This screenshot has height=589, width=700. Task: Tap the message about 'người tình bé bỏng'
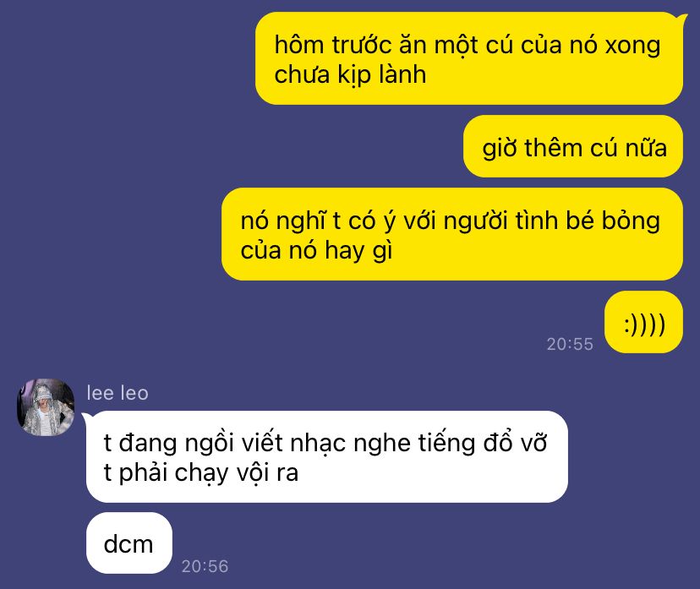tap(452, 234)
